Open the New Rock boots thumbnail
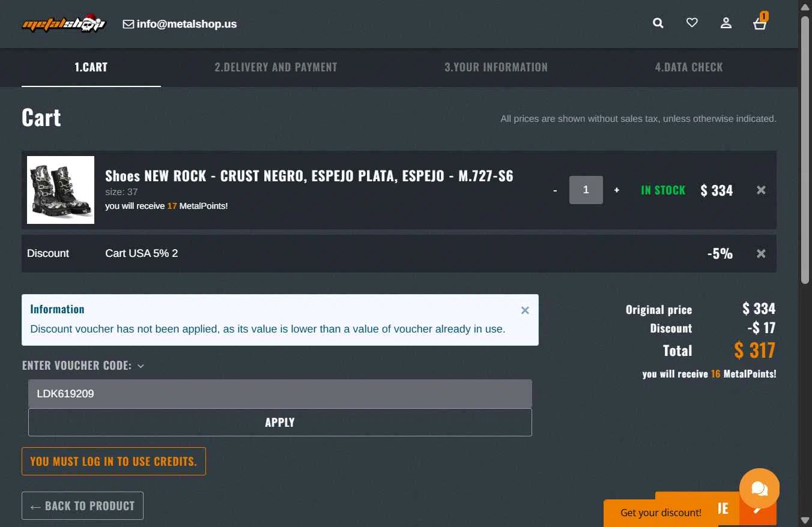The width and height of the screenshot is (812, 527). click(x=61, y=190)
